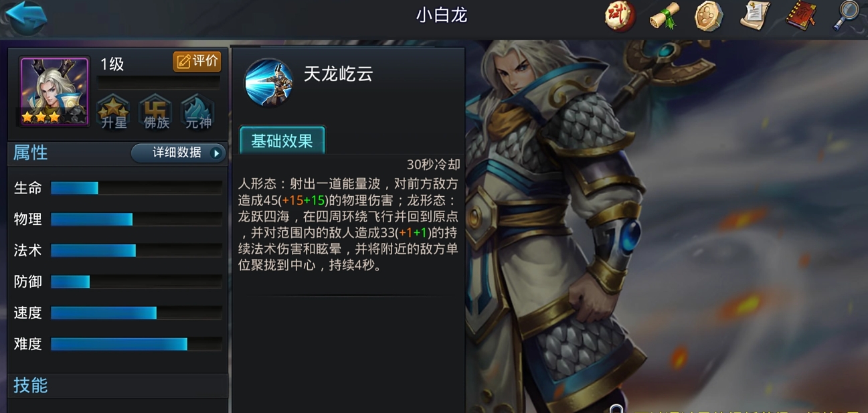Go back using the blue arrow
Image resolution: width=868 pixels, height=413 pixels.
point(25,17)
